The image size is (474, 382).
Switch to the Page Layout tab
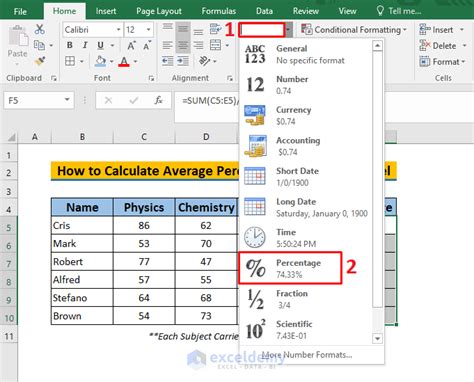[159, 11]
